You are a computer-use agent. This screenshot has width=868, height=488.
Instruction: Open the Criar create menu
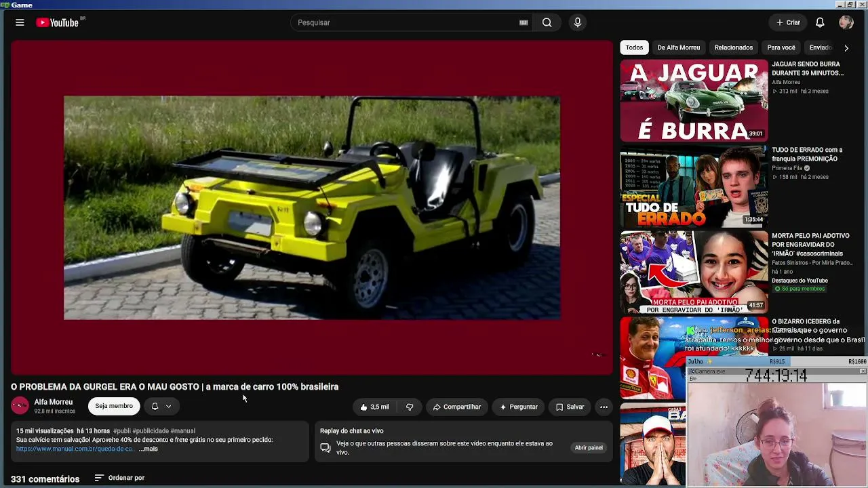click(788, 22)
